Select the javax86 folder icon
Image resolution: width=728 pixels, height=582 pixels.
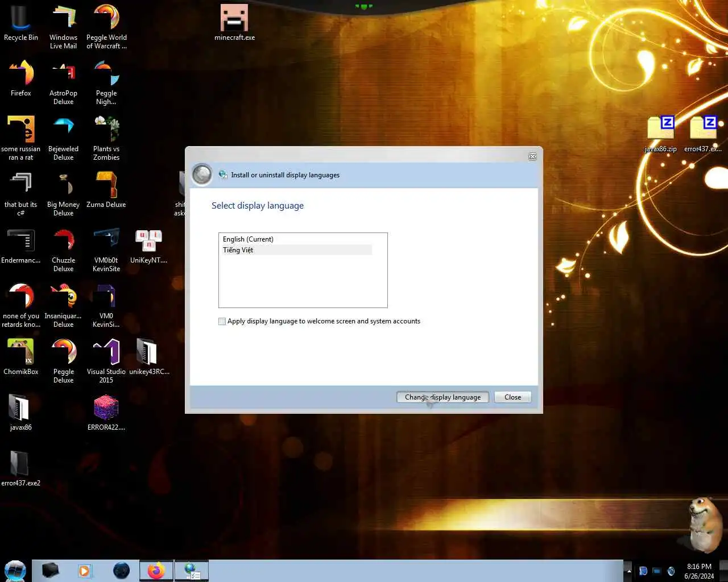point(21,413)
